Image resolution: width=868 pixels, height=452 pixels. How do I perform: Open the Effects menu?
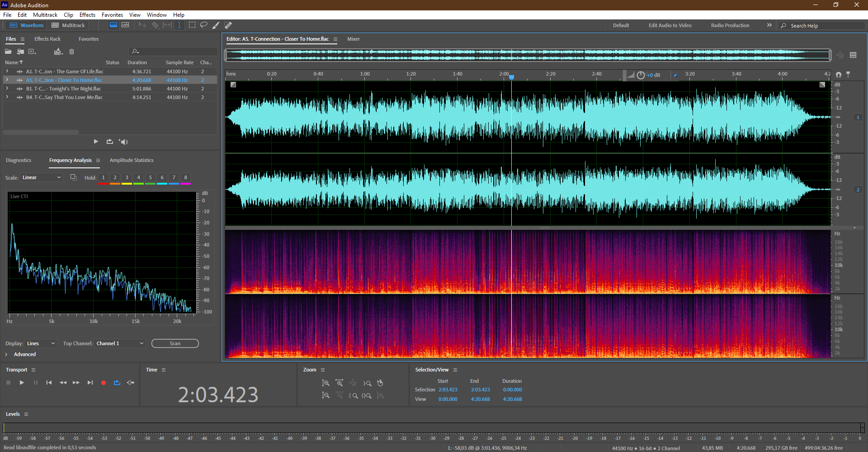(x=87, y=15)
